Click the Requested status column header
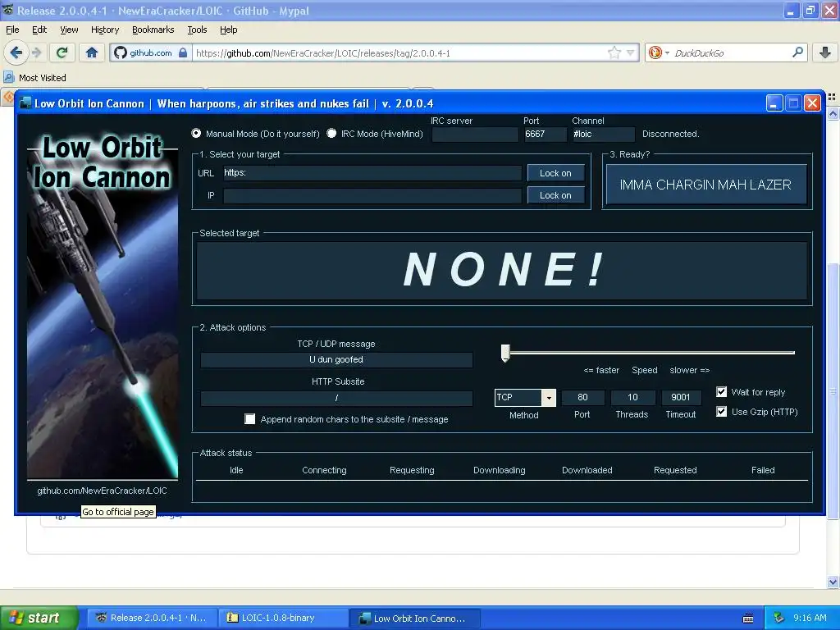The width and height of the screenshot is (840, 630). point(675,470)
